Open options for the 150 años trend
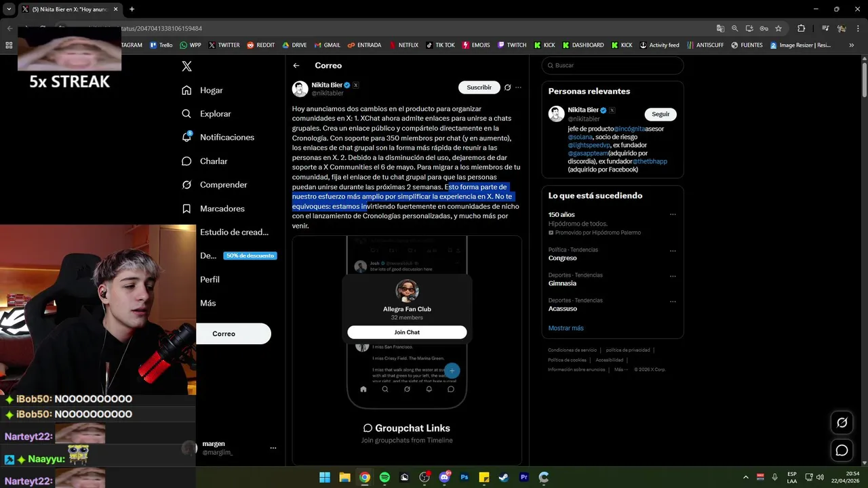 [x=673, y=214]
